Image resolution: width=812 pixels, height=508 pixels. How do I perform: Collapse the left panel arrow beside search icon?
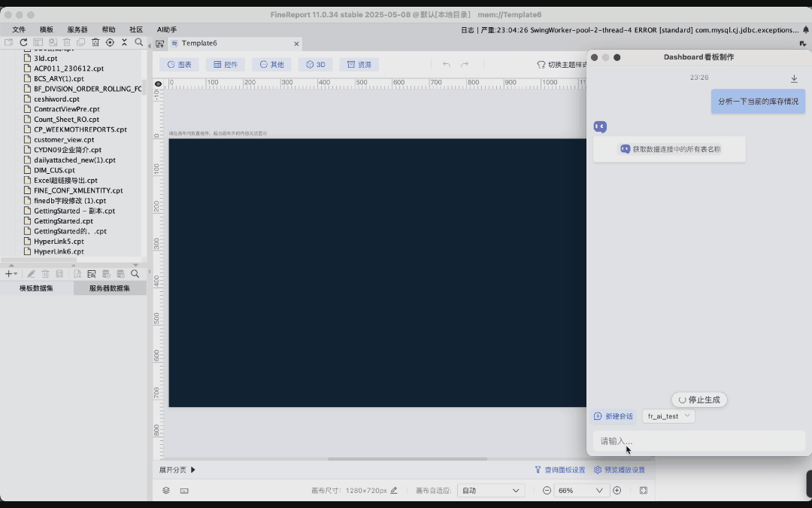pos(149,46)
